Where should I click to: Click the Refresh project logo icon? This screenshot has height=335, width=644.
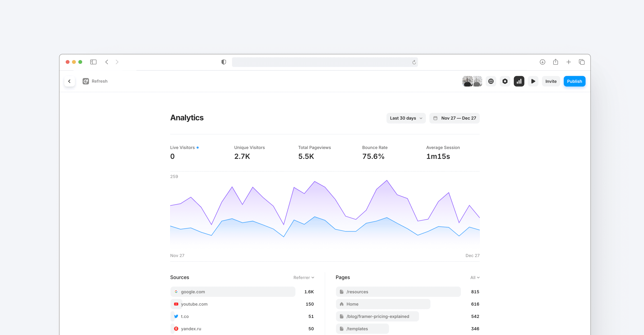pos(86,81)
